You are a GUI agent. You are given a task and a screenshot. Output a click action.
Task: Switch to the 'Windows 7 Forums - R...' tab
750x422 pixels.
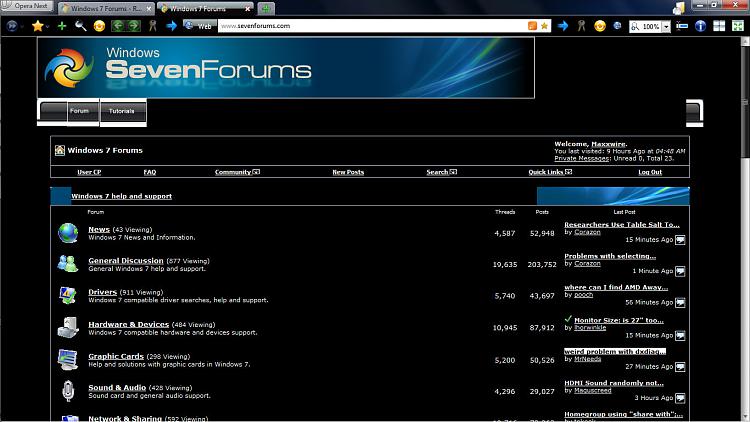106,9
